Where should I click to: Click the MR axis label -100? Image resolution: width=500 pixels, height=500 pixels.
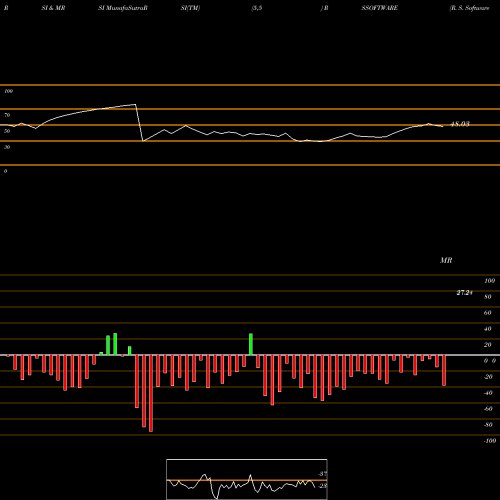pyautogui.click(x=490, y=441)
